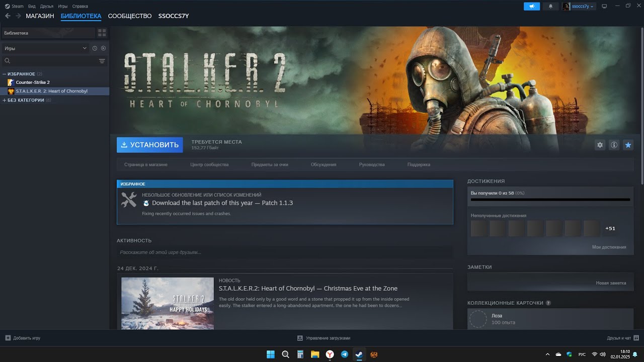Open Центр сообщества link
The image size is (644, 362).
(x=209, y=164)
